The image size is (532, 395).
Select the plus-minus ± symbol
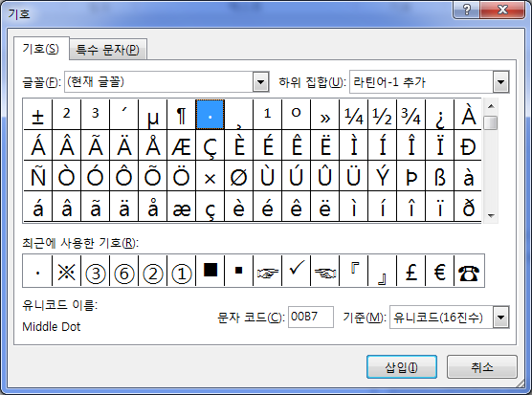(x=37, y=115)
